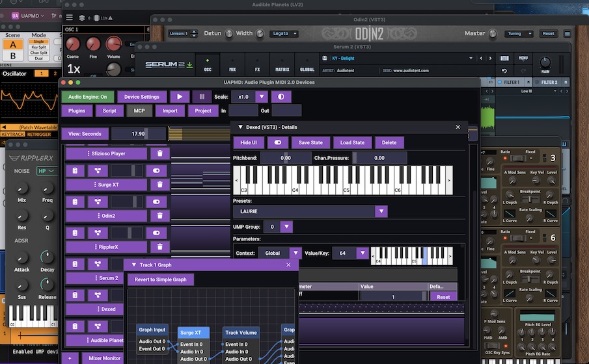Click the clipboard icon above Serum 2 track
Viewport: 589px width, 364px height.
point(75,264)
